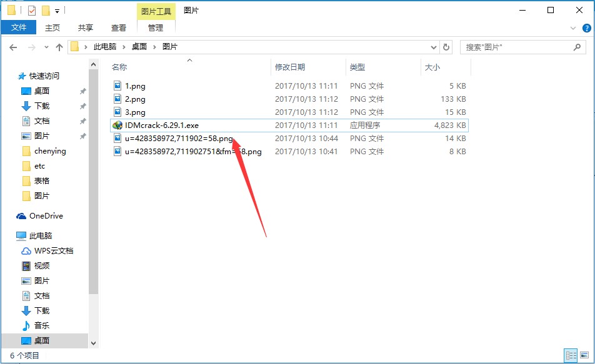This screenshot has width=595, height=364.
Task: Toggle the pin next to 文档 folder
Action: point(81,121)
